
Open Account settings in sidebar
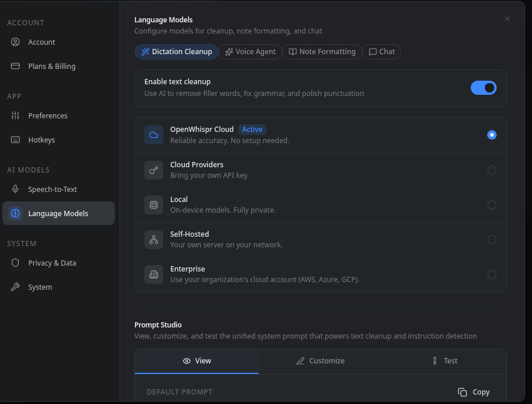[58, 42]
